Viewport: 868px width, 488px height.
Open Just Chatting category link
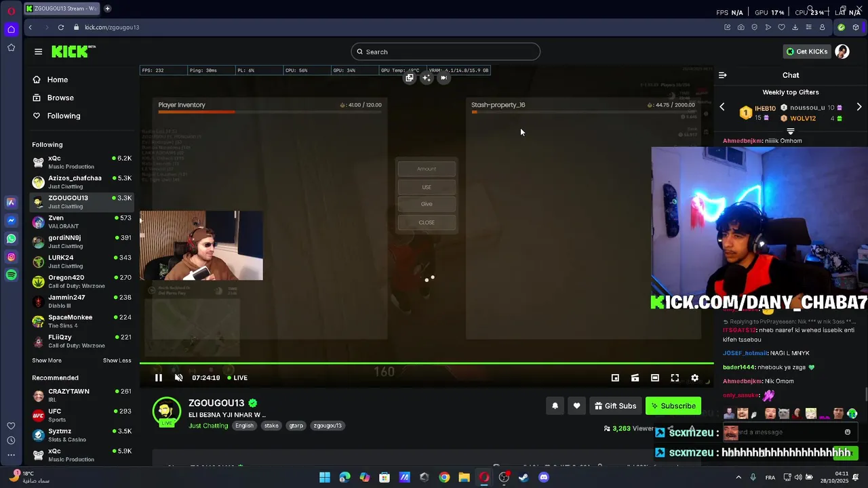(x=208, y=426)
